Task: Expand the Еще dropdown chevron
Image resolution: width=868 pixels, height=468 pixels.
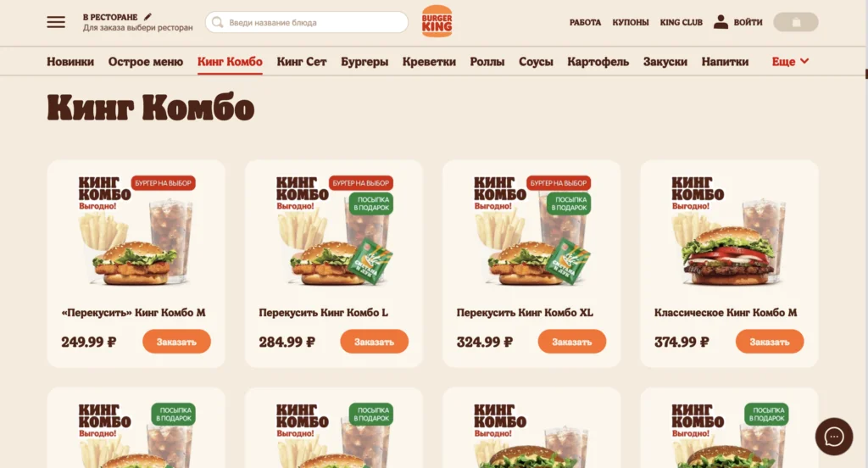Action: [804, 61]
